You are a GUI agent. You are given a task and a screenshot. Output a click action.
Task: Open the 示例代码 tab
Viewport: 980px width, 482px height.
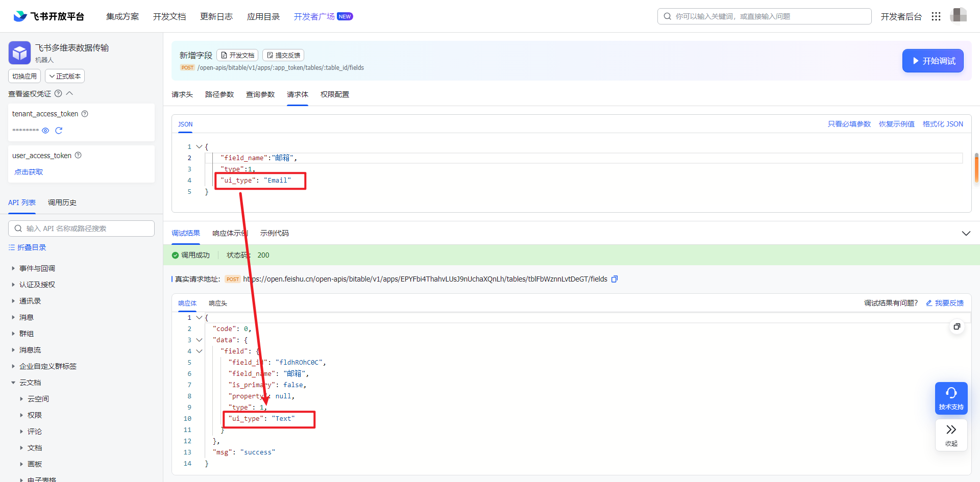275,233
